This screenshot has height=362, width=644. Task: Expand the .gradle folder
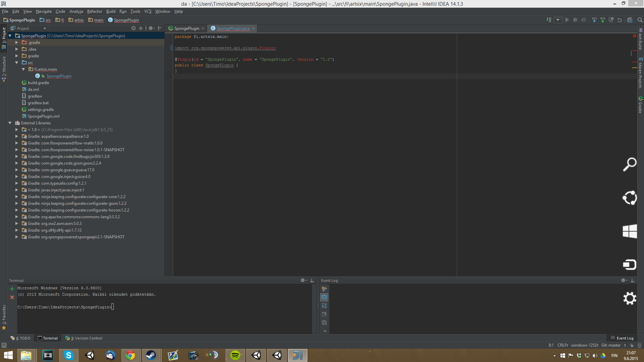coord(17,42)
